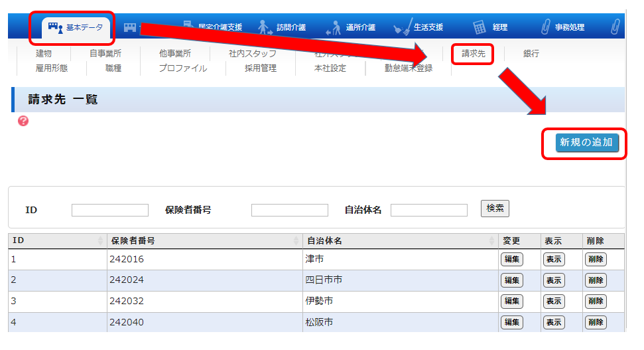Click 削除 for the 四日市市 row
The width and height of the screenshot is (644, 350).
pos(595,281)
